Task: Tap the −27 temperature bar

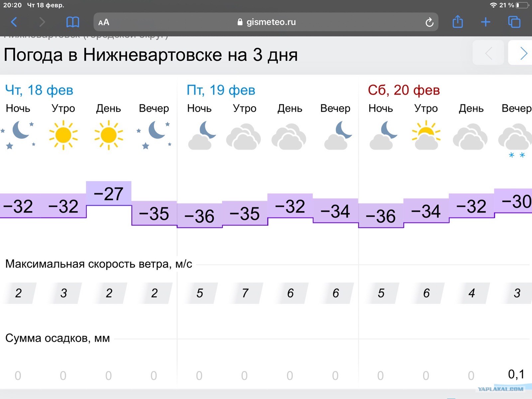Action: [109, 194]
